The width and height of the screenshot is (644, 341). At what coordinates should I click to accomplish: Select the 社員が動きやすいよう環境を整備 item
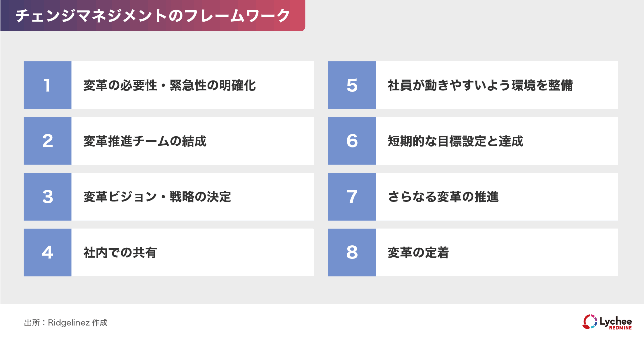pyautogui.click(x=480, y=85)
